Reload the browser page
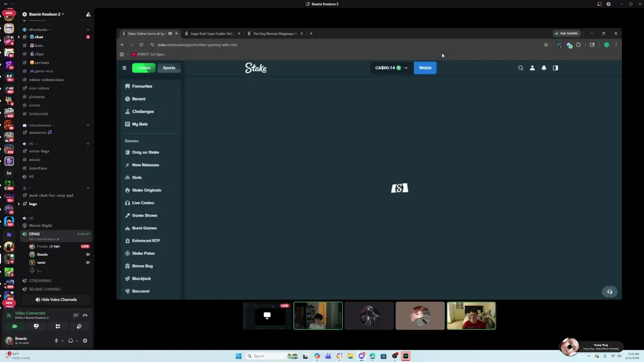This screenshot has height=362, width=644. click(141, 45)
